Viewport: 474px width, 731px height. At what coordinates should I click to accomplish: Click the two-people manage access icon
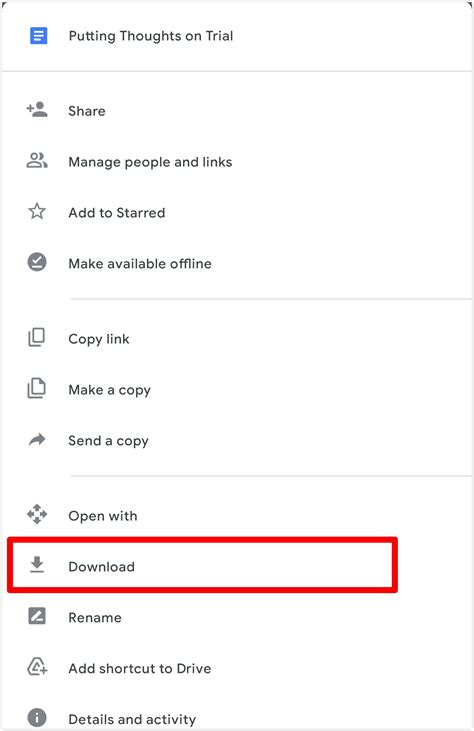[x=37, y=160]
